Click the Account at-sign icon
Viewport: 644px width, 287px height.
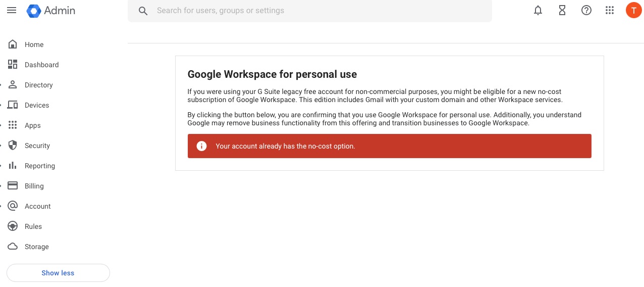13,206
